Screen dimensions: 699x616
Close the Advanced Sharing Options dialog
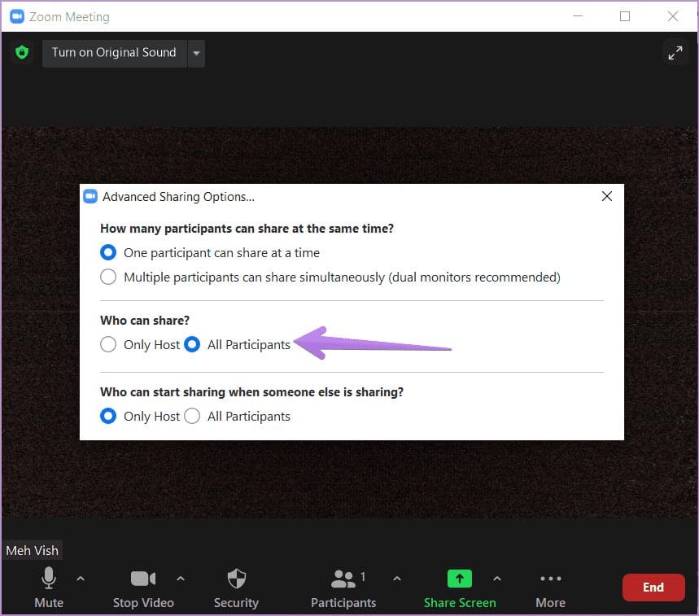click(x=607, y=197)
